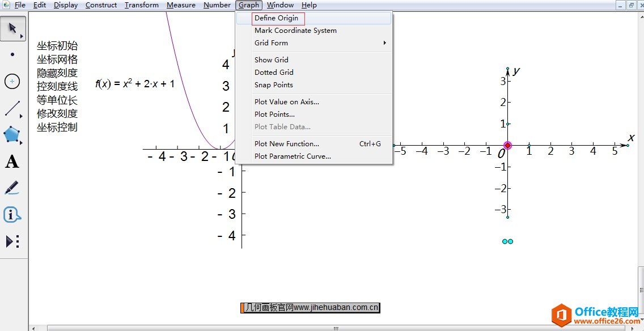Choose Plot Value on Axis
The height and width of the screenshot is (331, 644).
tap(314, 102)
